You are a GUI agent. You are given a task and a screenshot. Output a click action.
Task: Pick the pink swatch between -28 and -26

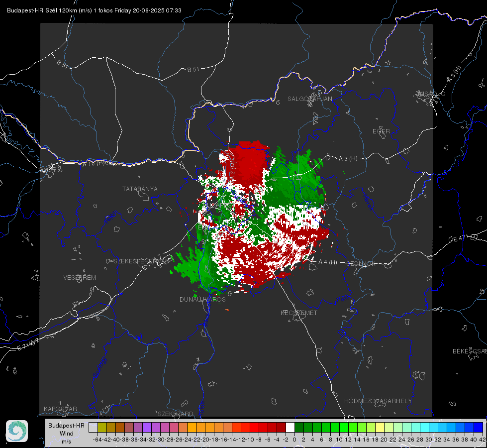point(174,427)
